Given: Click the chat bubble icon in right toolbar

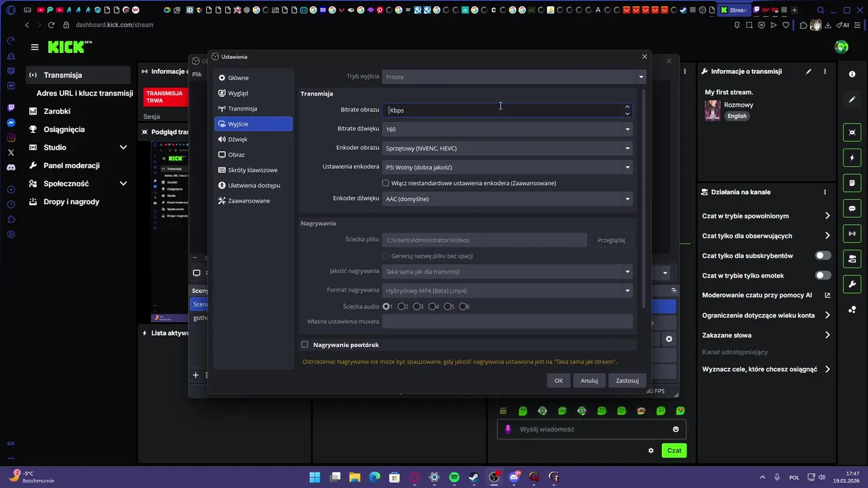Looking at the screenshot, I should 852,209.
